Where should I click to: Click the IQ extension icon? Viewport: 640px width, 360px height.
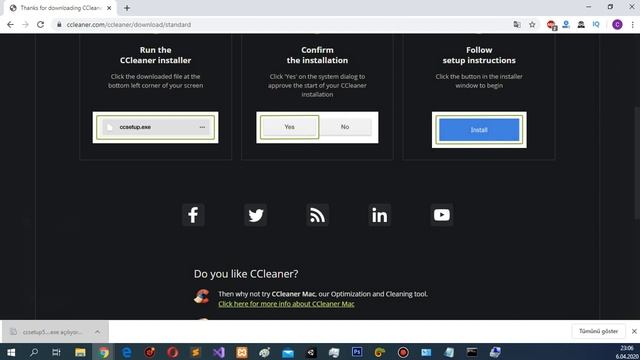(x=596, y=24)
